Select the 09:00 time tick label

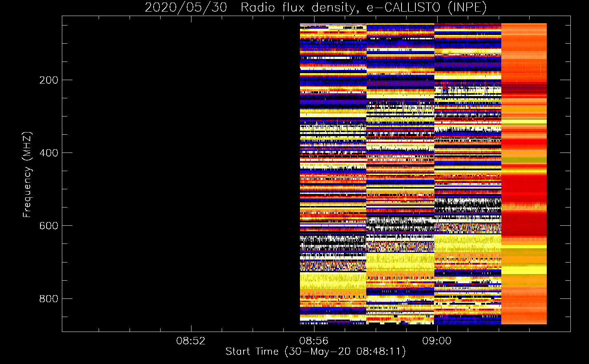tap(436, 341)
